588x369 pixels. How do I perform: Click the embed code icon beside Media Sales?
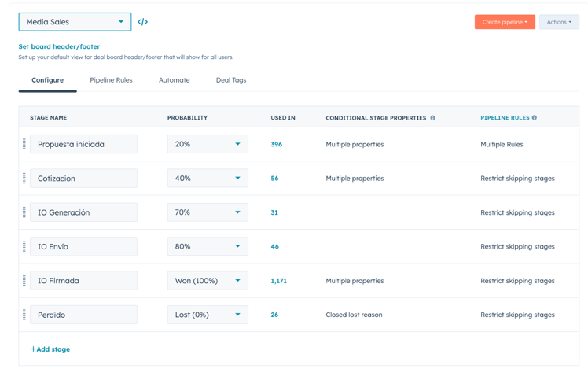(142, 22)
